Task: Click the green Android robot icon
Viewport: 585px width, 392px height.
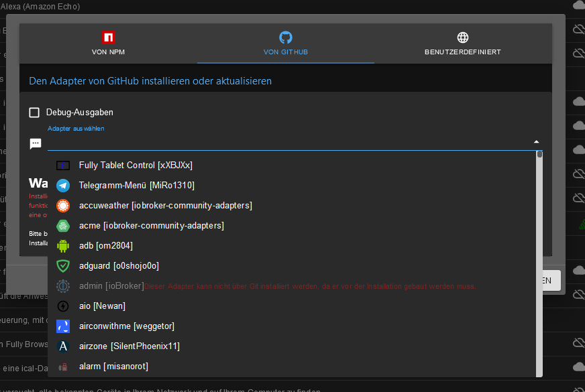Action: [63, 246]
